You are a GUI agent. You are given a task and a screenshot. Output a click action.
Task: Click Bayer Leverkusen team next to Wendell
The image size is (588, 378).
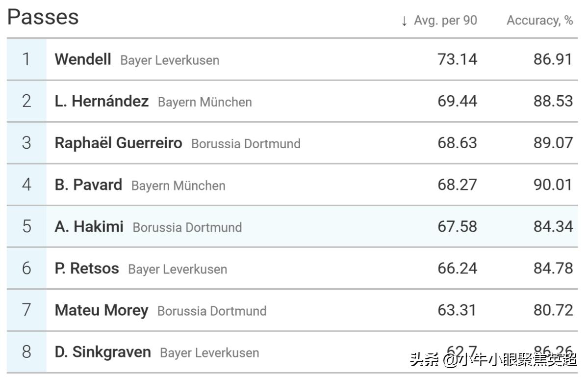click(170, 60)
